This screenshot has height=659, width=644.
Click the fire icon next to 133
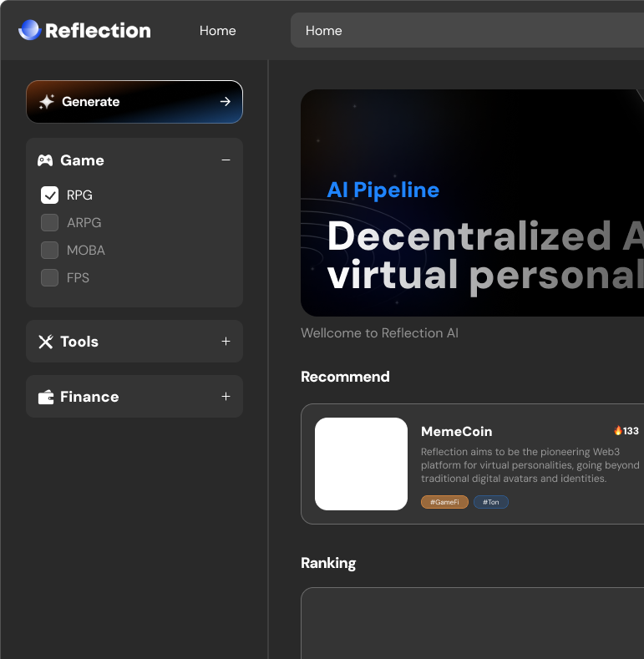[618, 430]
